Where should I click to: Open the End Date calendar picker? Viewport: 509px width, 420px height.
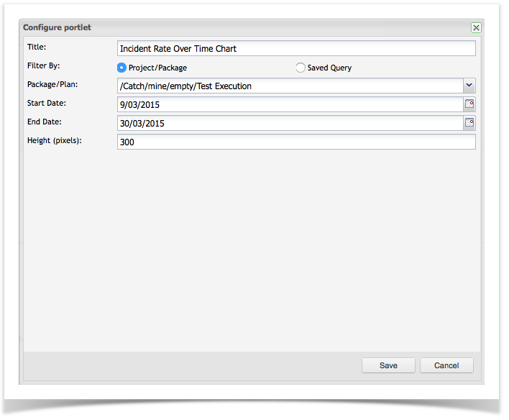469,123
